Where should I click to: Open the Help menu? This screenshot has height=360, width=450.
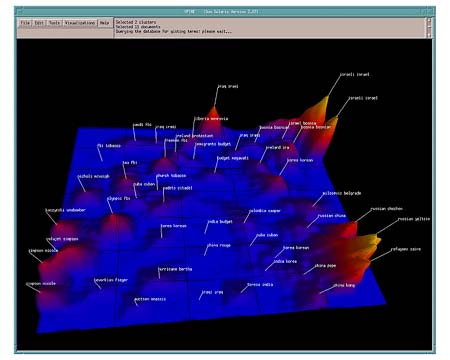(x=105, y=23)
